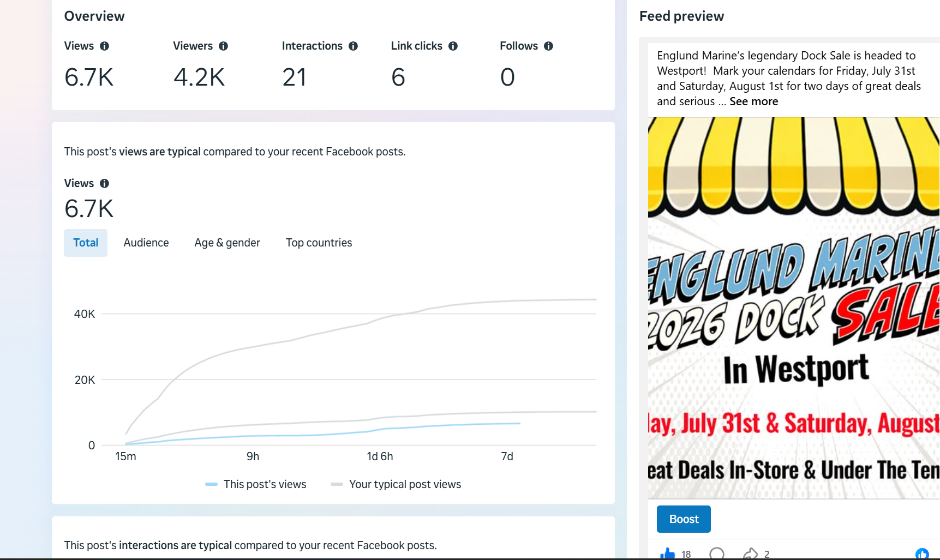Image resolution: width=940 pixels, height=560 pixels.
Task: Open info tooltip next to Follows
Action: point(548,46)
